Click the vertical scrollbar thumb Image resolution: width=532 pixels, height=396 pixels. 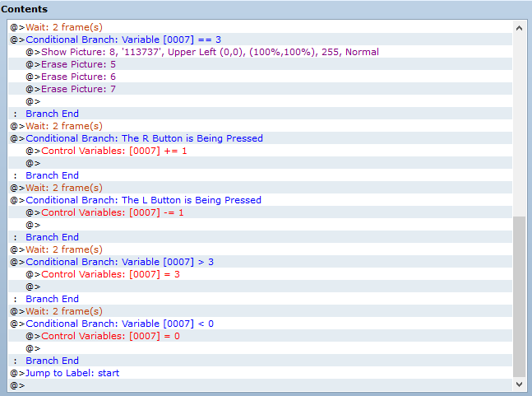click(x=519, y=297)
